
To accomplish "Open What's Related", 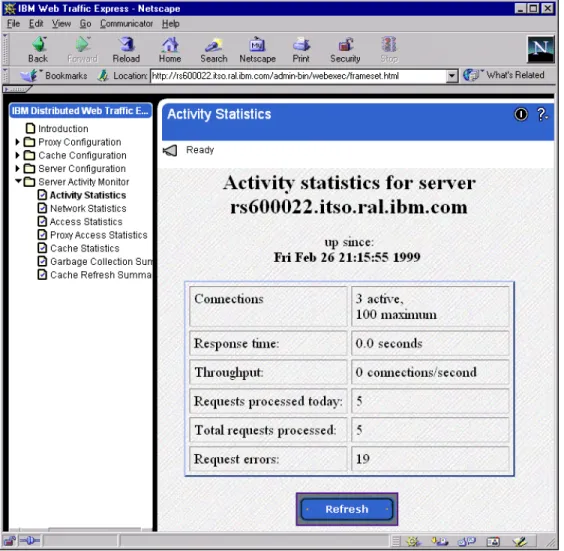I will (x=504, y=75).
